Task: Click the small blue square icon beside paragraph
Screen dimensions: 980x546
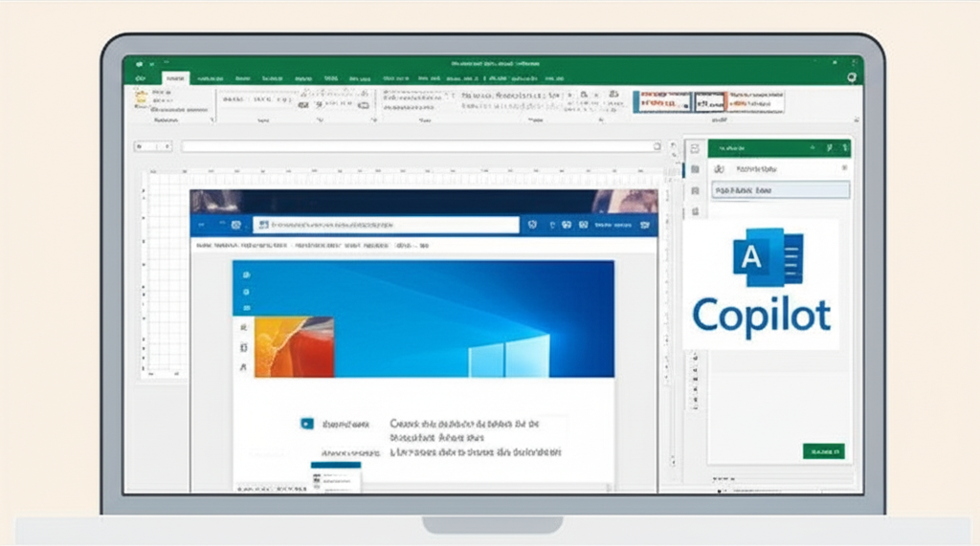Action: 307,424
